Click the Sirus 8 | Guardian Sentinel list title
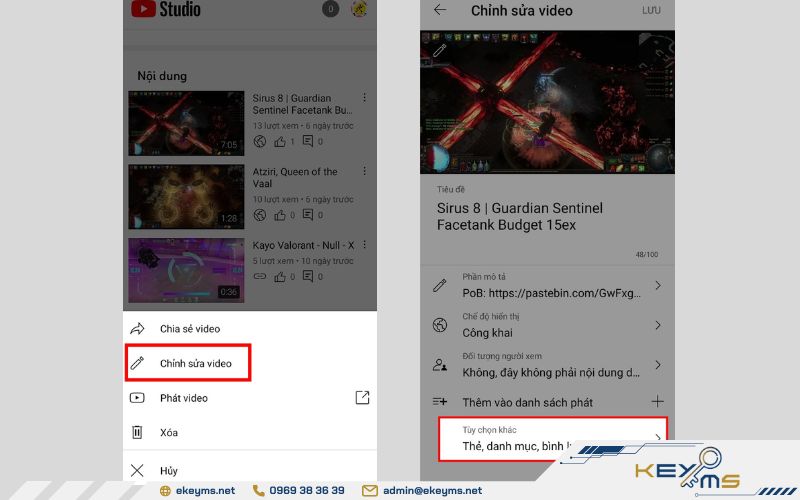Viewport: 800px width, 500px height. pyautogui.click(x=303, y=104)
